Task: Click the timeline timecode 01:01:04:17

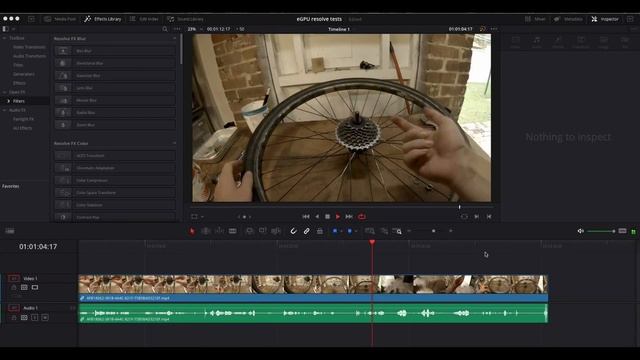Action: coord(38,247)
